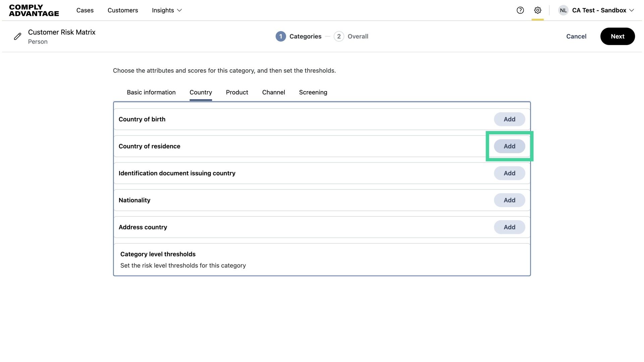Add the Nationality attribute
The width and height of the screenshot is (644, 362).
point(509,200)
